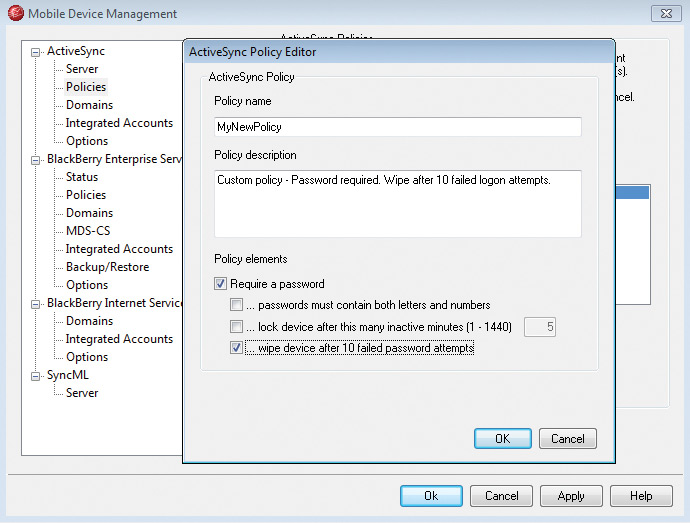The height and width of the screenshot is (523, 690).
Task: Open Integrated Accounts under BlackBerry Internet Service
Action: click(119, 339)
